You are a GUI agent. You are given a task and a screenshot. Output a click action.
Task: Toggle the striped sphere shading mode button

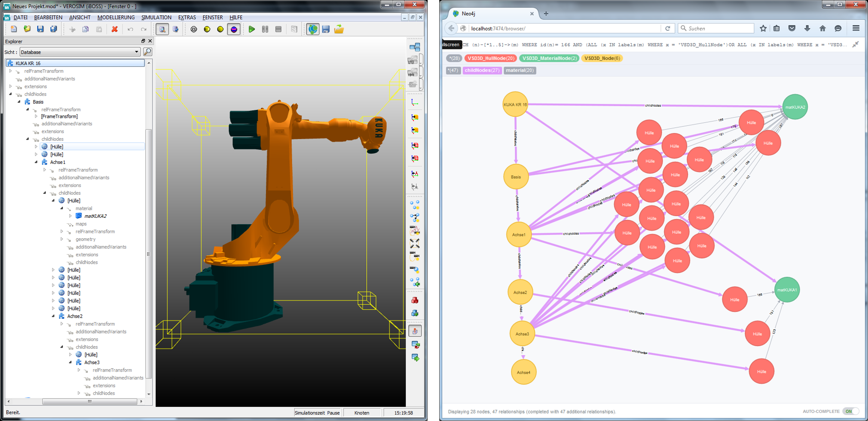coord(234,29)
